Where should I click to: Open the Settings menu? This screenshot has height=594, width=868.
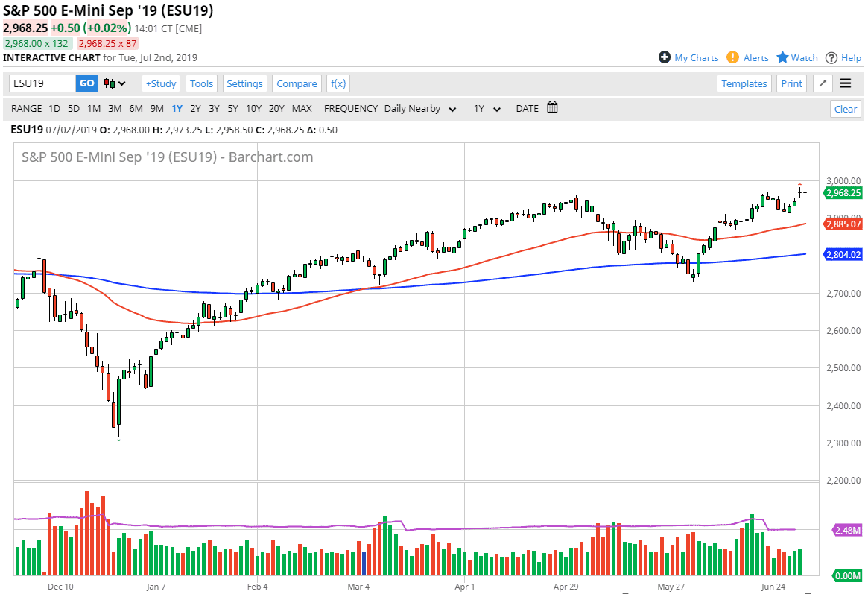tap(244, 83)
